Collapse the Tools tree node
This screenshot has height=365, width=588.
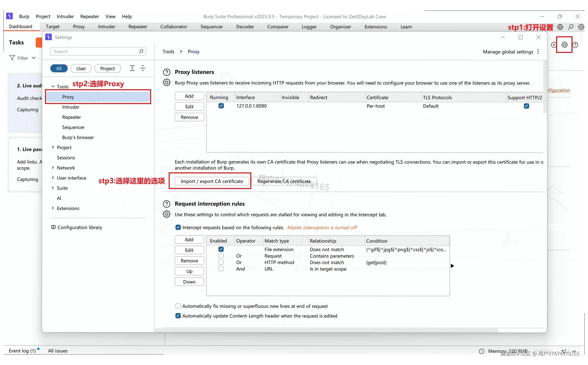tap(53, 86)
